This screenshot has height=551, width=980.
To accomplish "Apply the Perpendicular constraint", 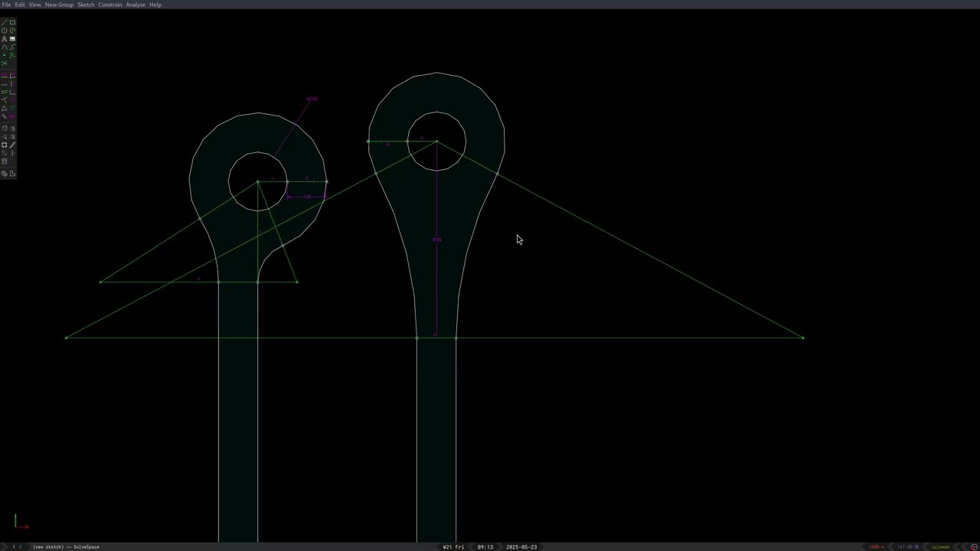I will click(x=12, y=92).
